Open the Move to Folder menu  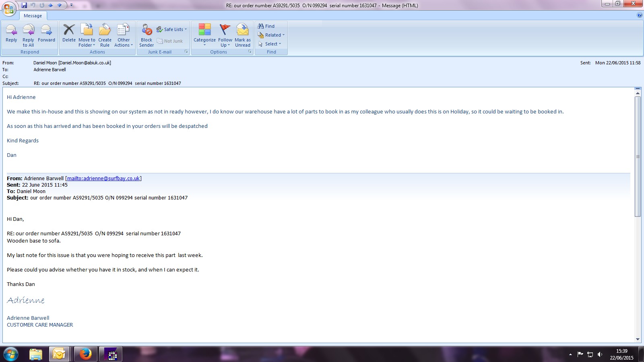pyautogui.click(x=87, y=35)
